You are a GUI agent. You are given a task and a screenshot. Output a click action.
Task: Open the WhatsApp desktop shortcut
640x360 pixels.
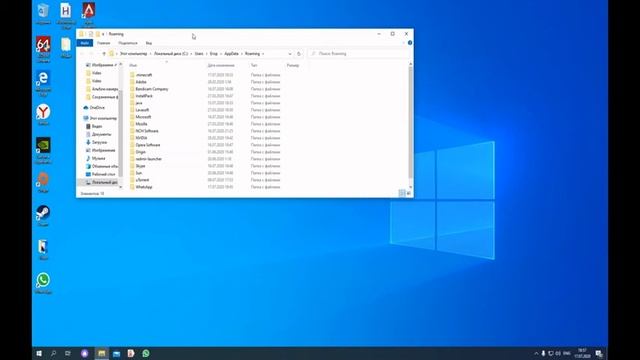pos(43,283)
